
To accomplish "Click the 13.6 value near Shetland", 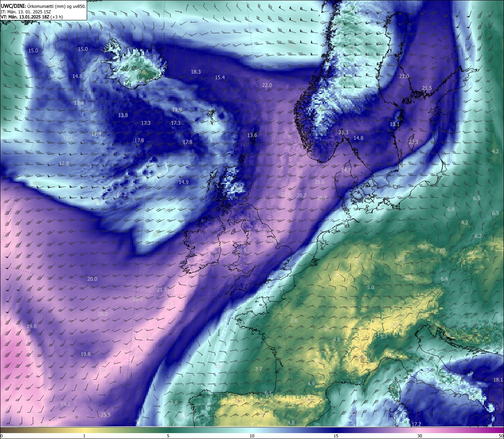I will coord(252,135).
